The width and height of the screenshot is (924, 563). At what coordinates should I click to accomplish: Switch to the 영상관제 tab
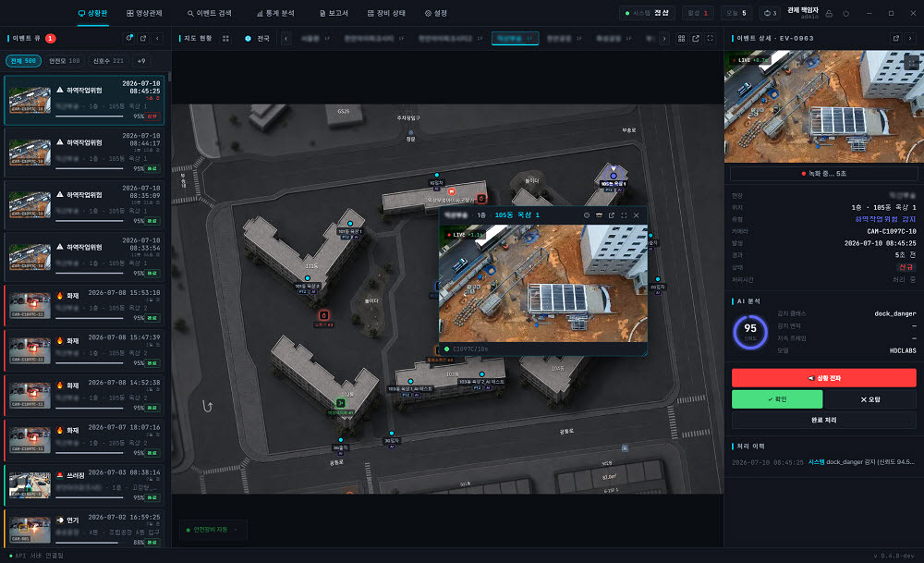click(144, 13)
